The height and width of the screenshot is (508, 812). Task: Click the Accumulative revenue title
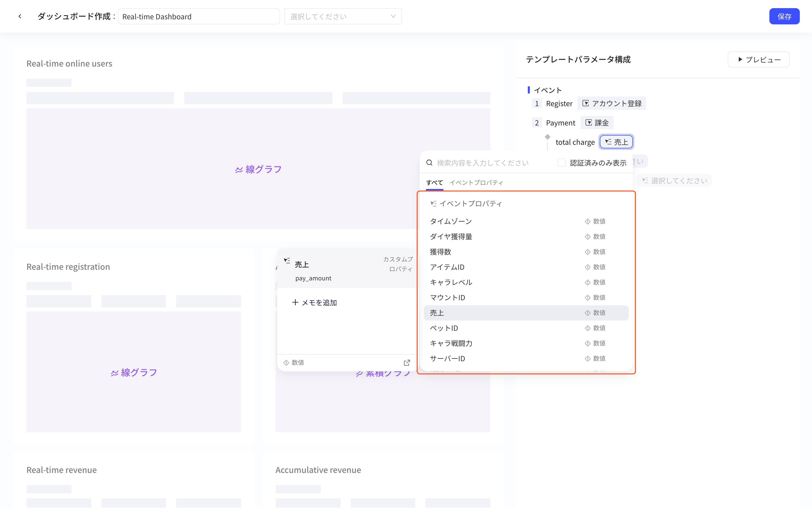click(x=318, y=470)
